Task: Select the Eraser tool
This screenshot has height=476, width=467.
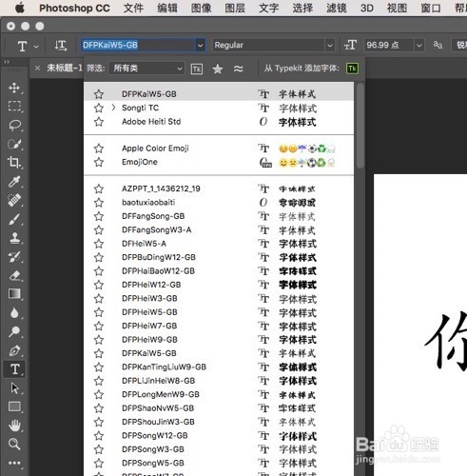Action: tap(14, 275)
